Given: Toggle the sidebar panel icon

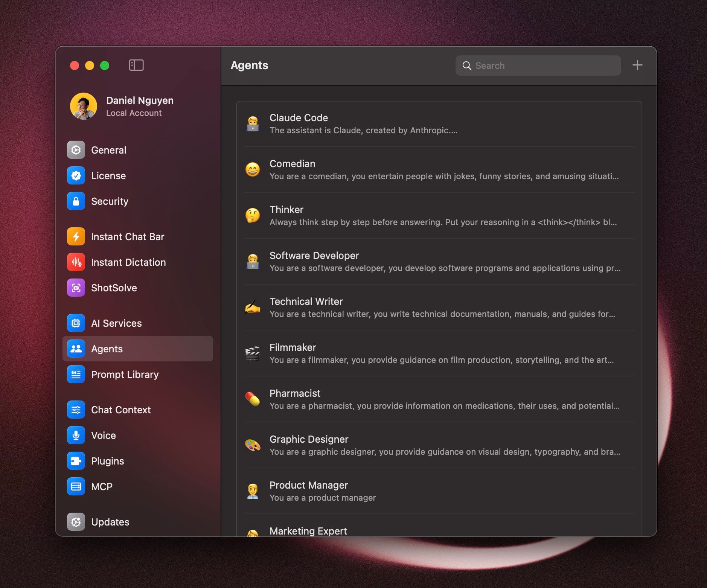Looking at the screenshot, I should [136, 65].
